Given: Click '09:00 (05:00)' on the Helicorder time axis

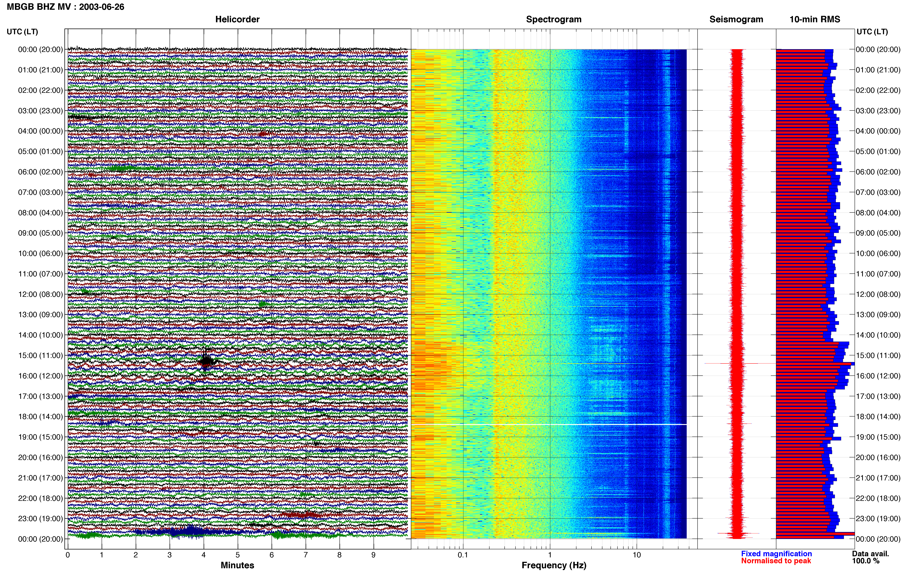Looking at the screenshot, I should tap(41, 233).
